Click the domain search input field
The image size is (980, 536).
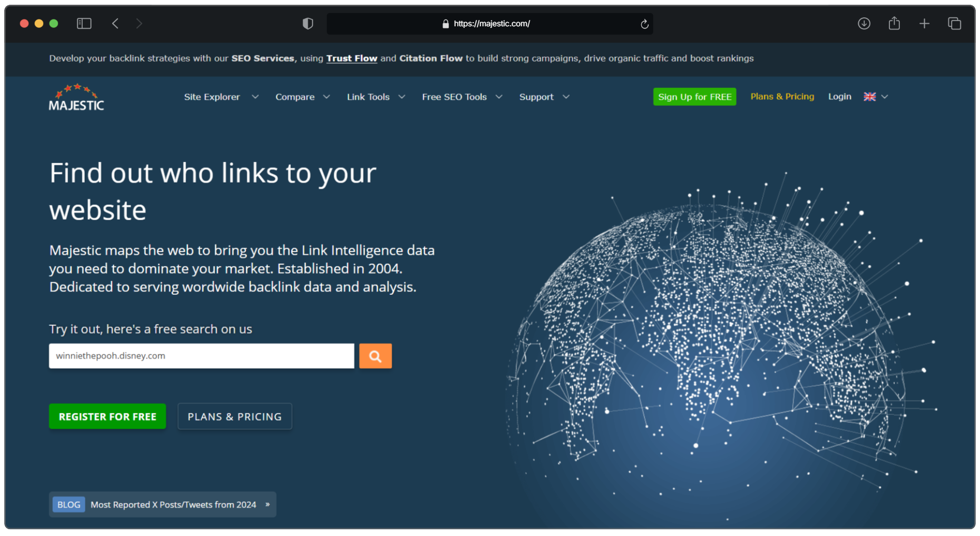click(x=202, y=356)
